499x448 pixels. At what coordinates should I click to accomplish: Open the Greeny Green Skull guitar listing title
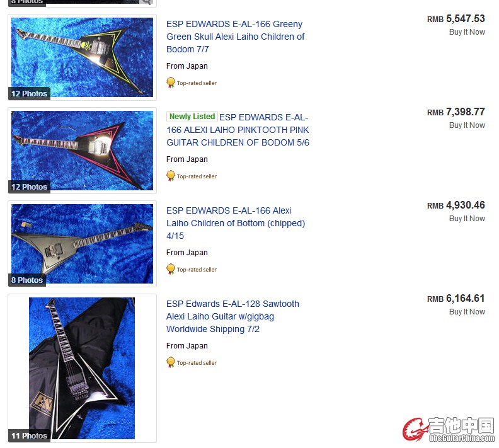[235, 37]
